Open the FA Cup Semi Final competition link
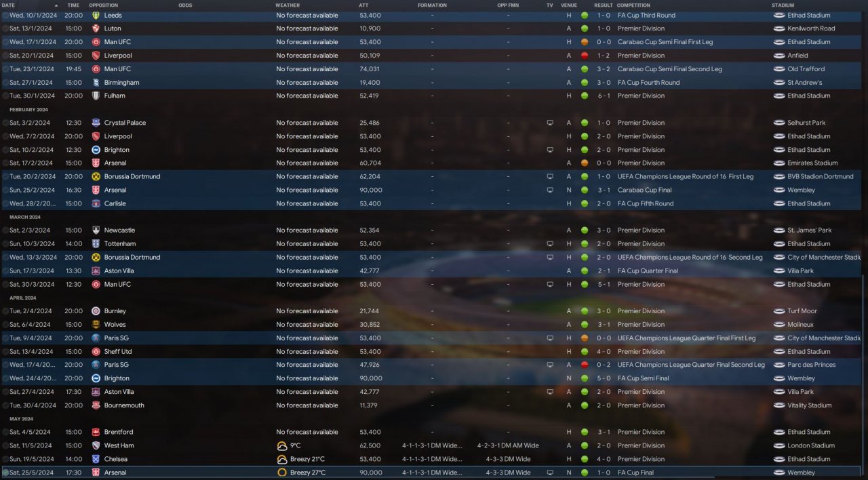Image resolution: width=868 pixels, height=480 pixels. [x=643, y=378]
